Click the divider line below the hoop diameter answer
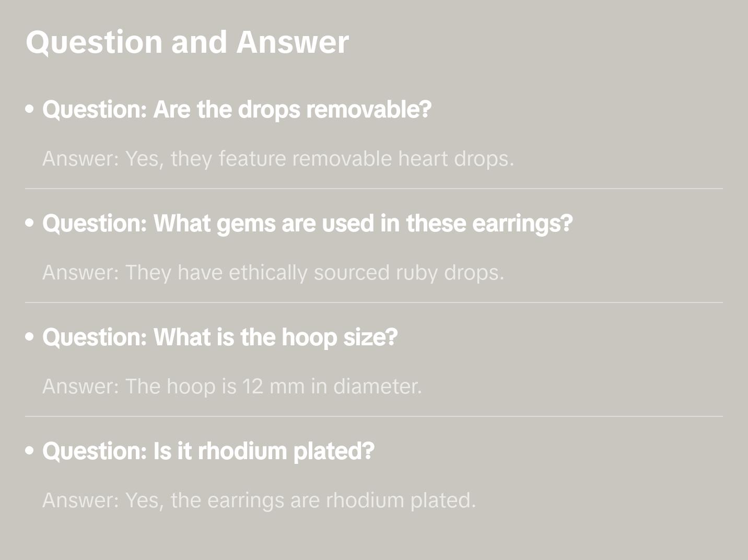This screenshot has width=748, height=560. click(374, 416)
